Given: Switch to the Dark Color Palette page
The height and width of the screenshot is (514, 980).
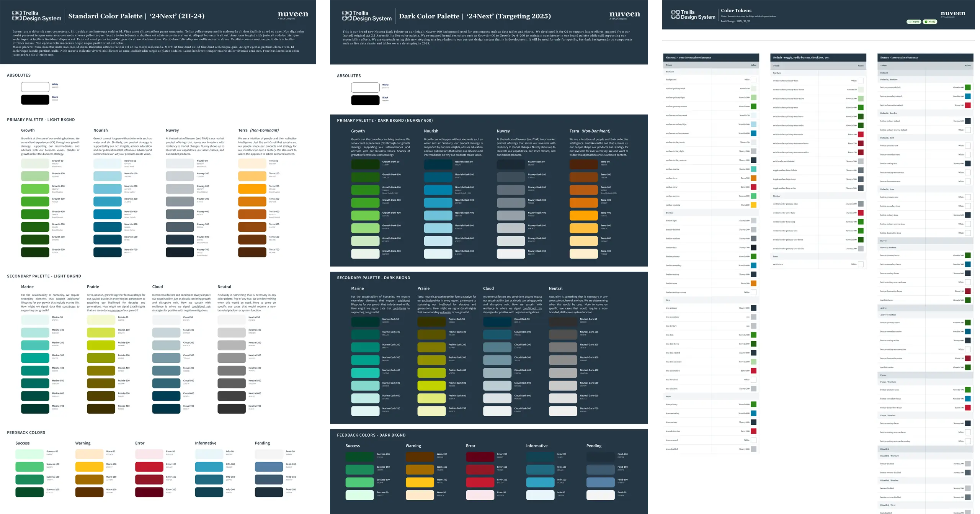Looking at the screenshot, I should coord(429,16).
